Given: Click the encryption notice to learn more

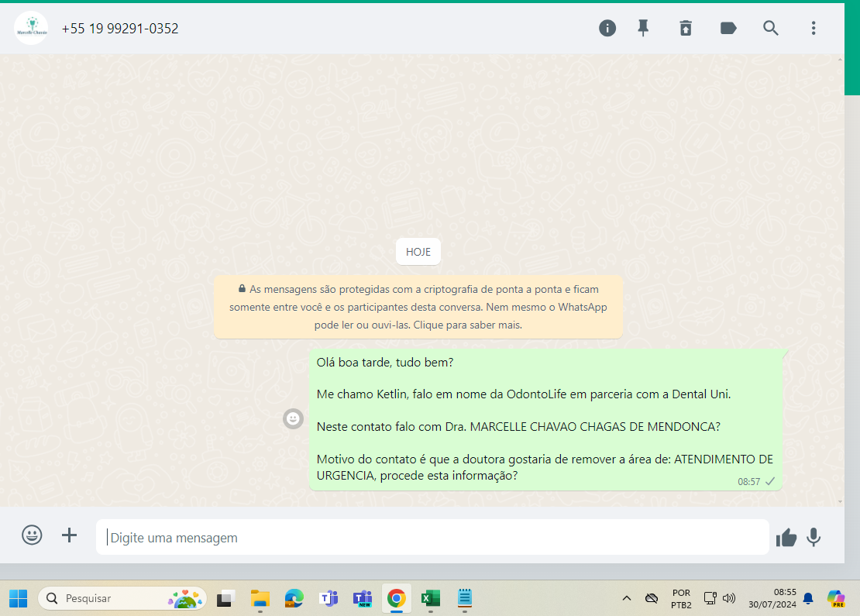Looking at the screenshot, I should [x=418, y=307].
